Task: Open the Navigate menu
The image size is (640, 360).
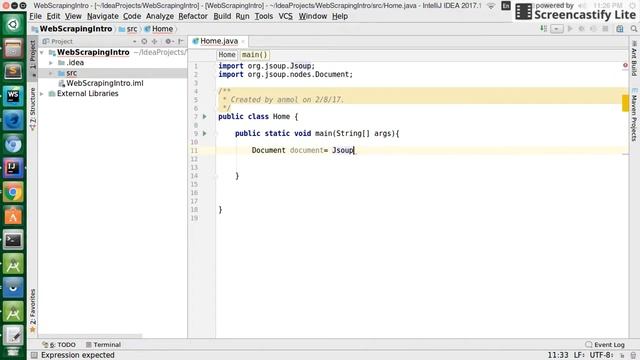Action: click(x=102, y=16)
